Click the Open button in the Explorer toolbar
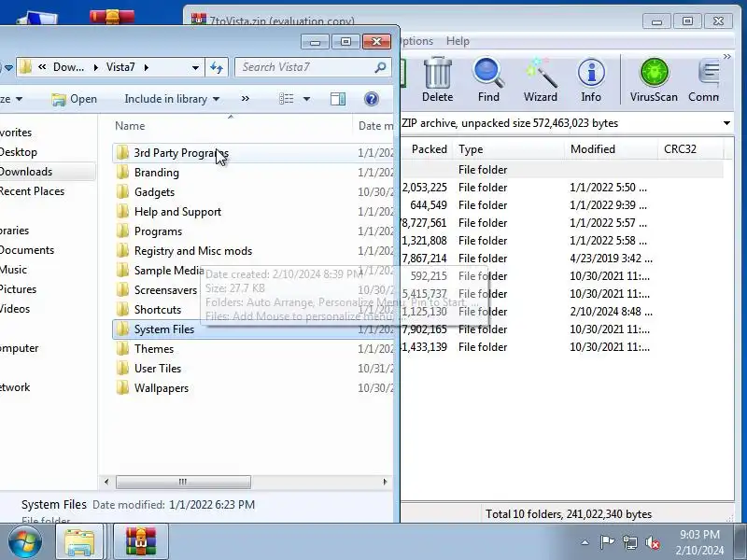Screen dimensions: 747x560 [74, 99]
